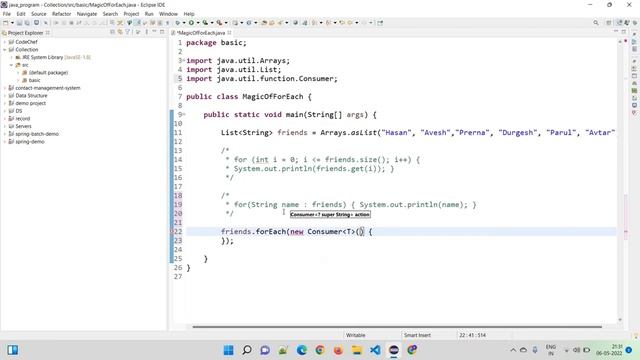Click the 22 : 41 : 514 cursor position

pos(472,335)
